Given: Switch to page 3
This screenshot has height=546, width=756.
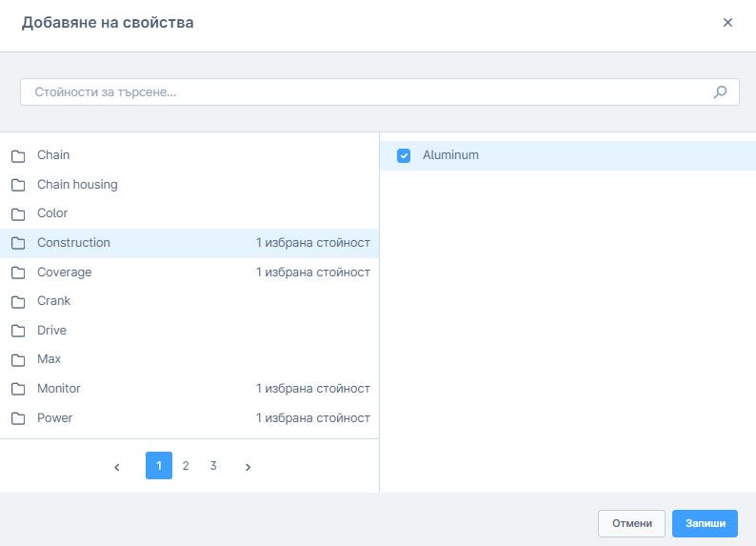Looking at the screenshot, I should click(213, 466).
